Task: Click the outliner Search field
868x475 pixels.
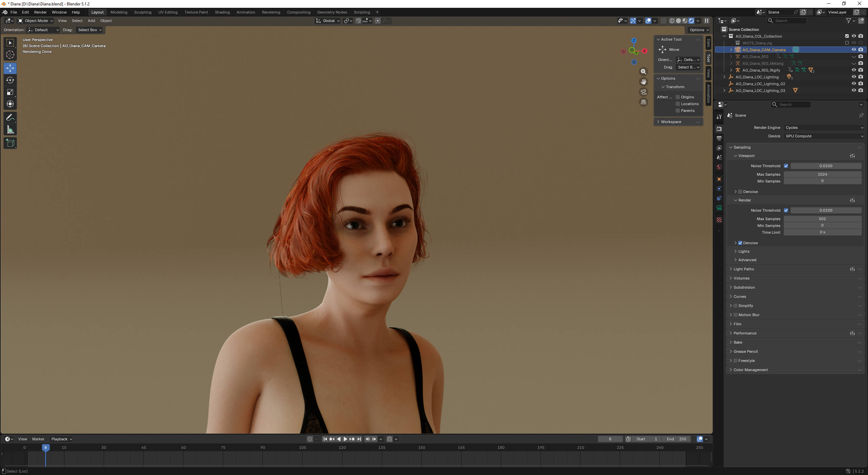Action: [x=786, y=21]
